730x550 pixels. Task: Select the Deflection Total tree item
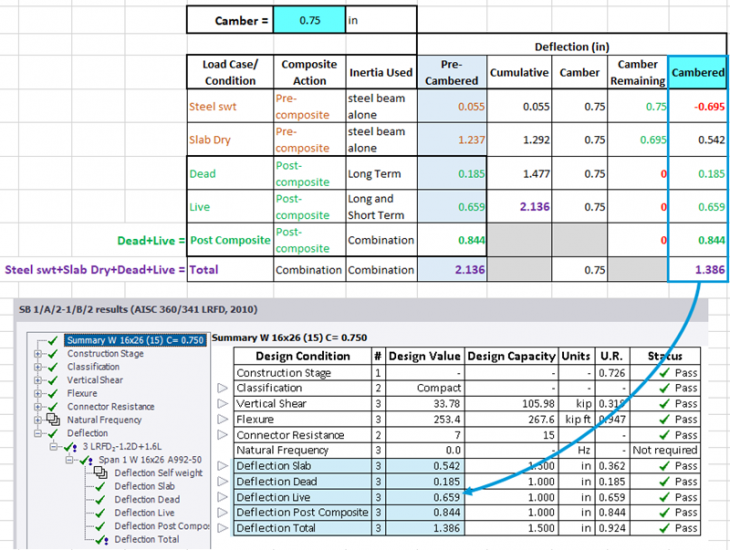point(147,539)
